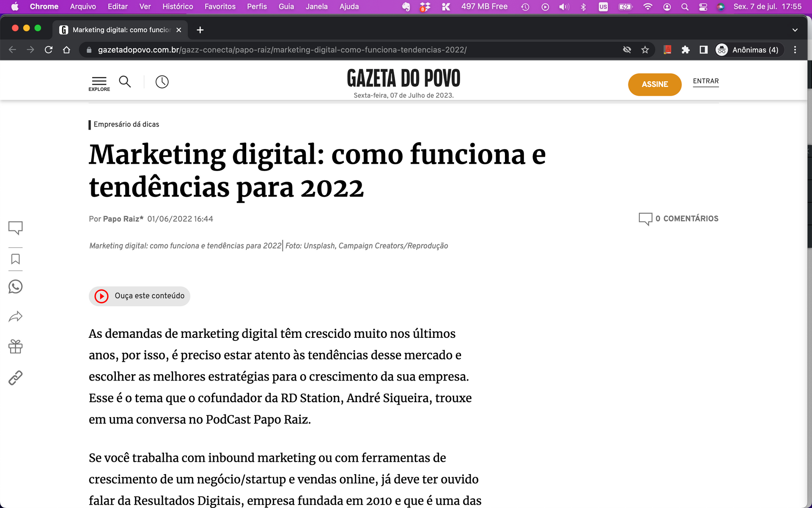
Task: Open the Papo Raiz author link
Action: click(x=123, y=219)
